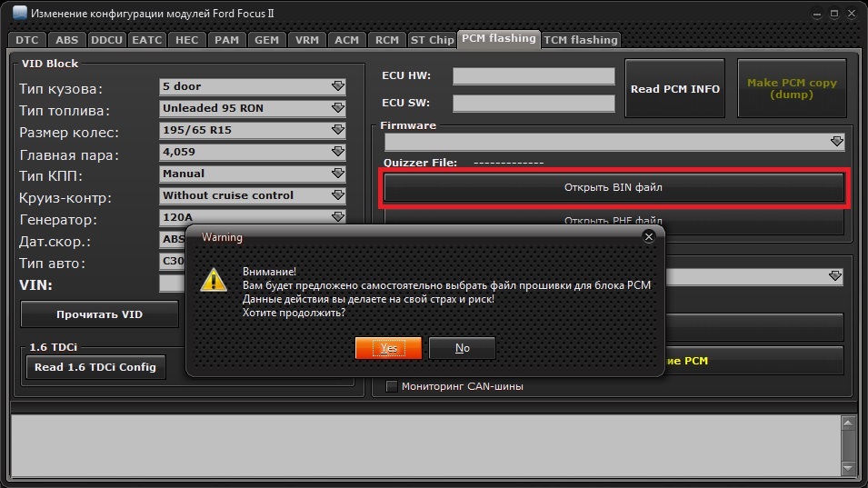Click the yellow warning triangle icon
Viewport: 868px width, 488px height.
pyautogui.click(x=214, y=279)
